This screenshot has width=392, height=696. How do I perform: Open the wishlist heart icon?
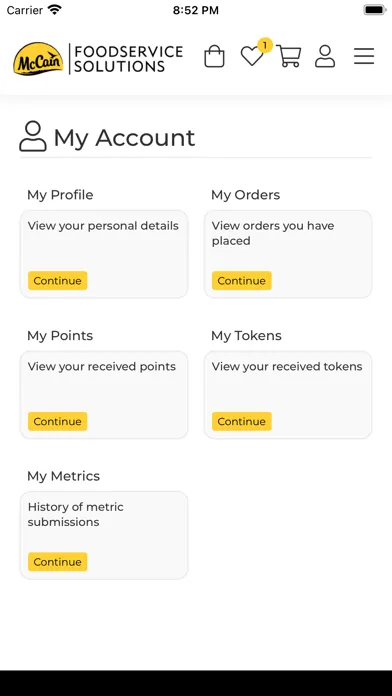(x=252, y=56)
